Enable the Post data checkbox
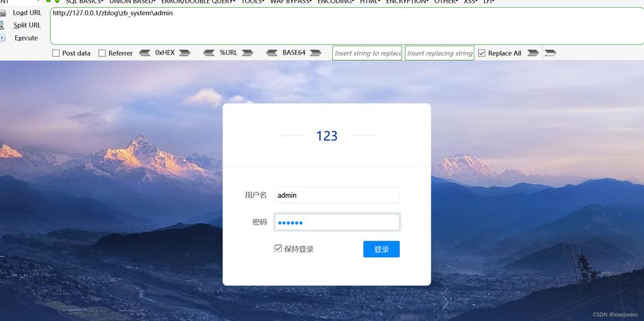The image size is (644, 321). pos(56,53)
